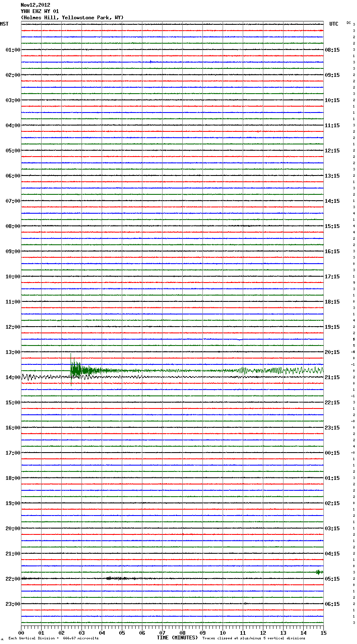The height and width of the screenshot is (644, 357).
Task: Pick the 05:15 UTC time label
Action: [332, 579]
